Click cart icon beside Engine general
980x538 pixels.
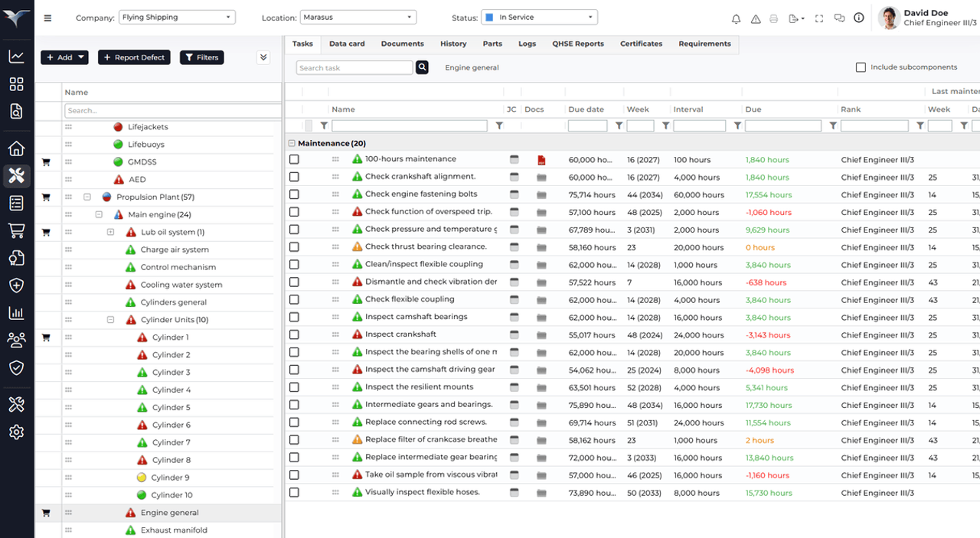pyautogui.click(x=46, y=513)
